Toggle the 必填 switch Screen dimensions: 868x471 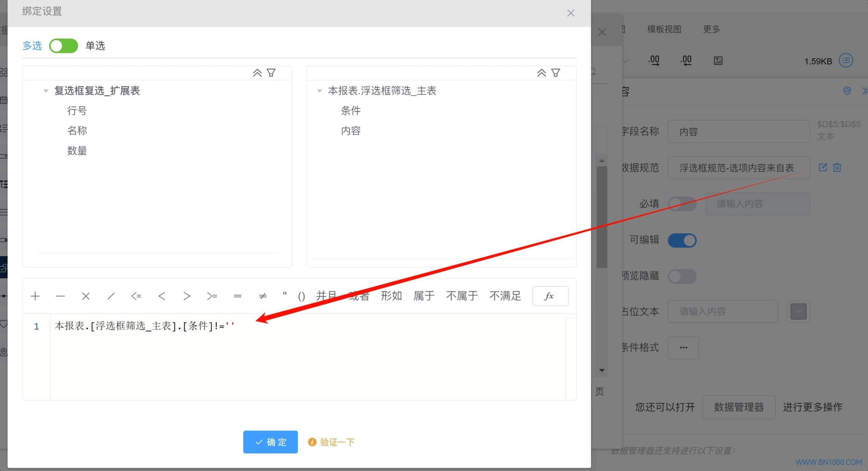pos(682,204)
